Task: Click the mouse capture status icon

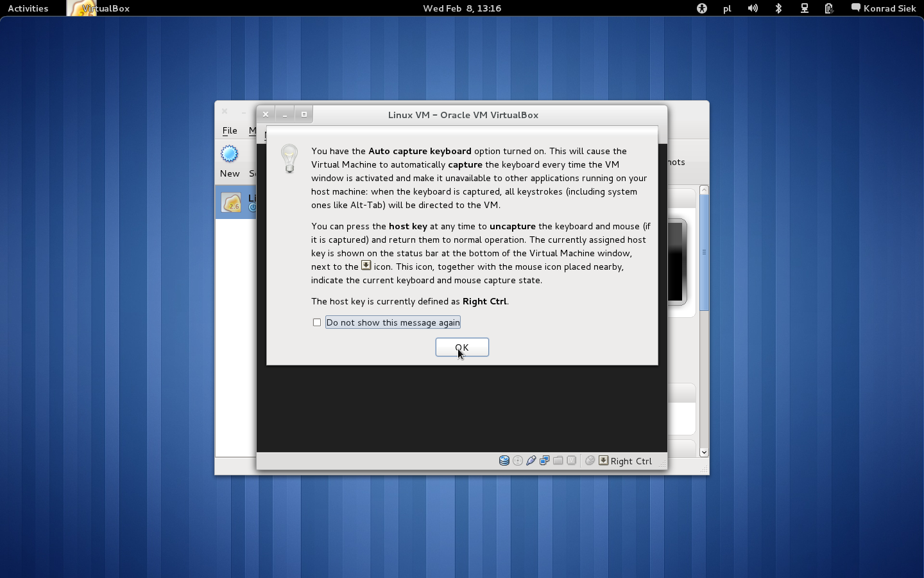Action: click(x=590, y=460)
